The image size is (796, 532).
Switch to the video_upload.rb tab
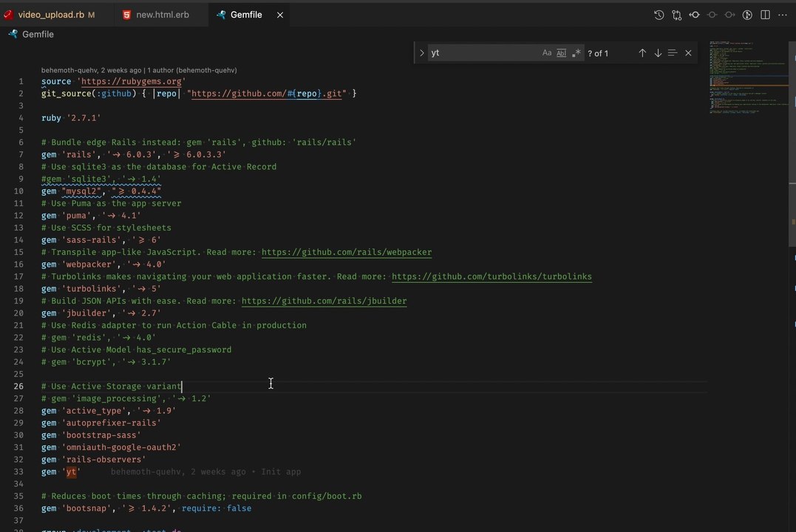pyautogui.click(x=51, y=15)
